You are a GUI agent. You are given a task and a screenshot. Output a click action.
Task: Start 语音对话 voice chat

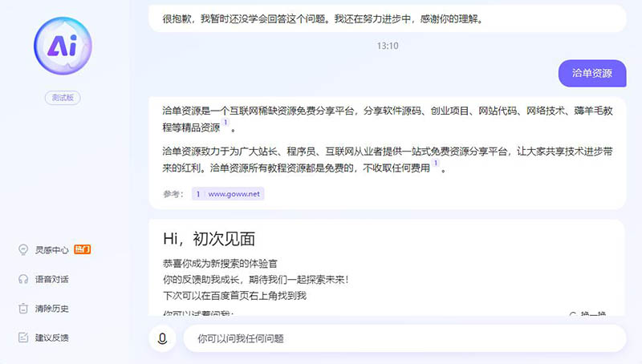click(x=51, y=279)
